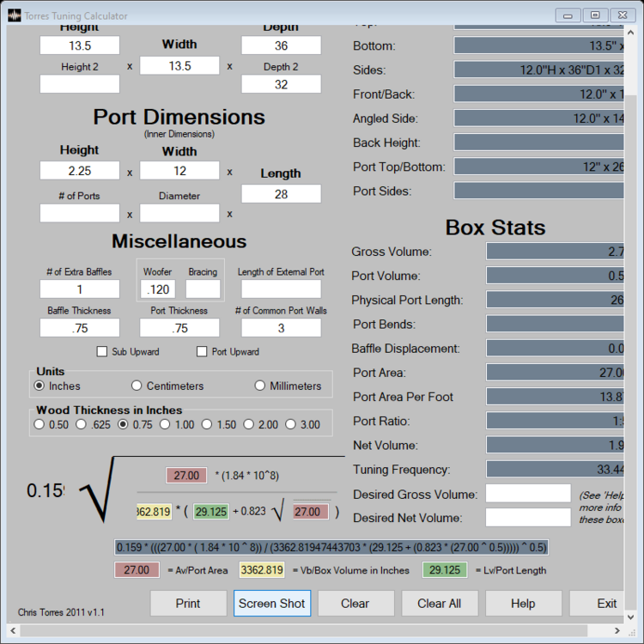644x644 pixels.
Task: Click the Net Volume result field
Action: coord(556,445)
